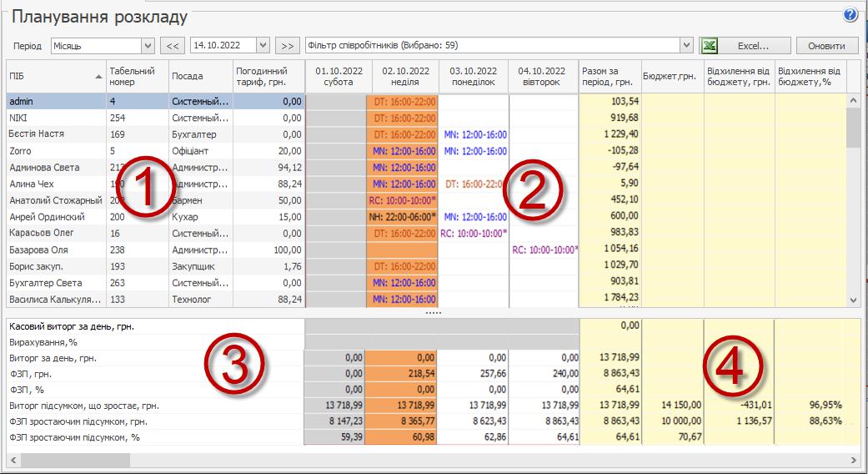Sort by the Посада column header
The image size is (868, 474).
point(200,76)
